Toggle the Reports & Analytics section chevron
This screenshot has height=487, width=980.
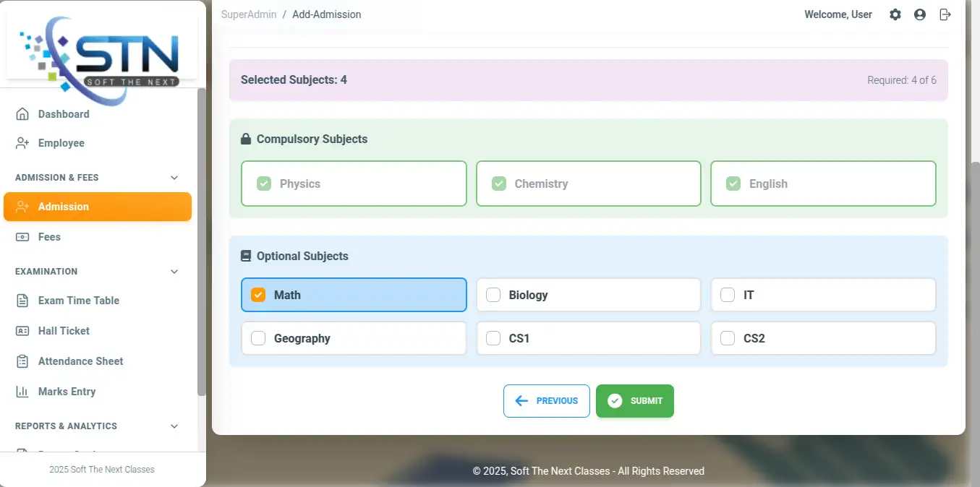click(174, 426)
